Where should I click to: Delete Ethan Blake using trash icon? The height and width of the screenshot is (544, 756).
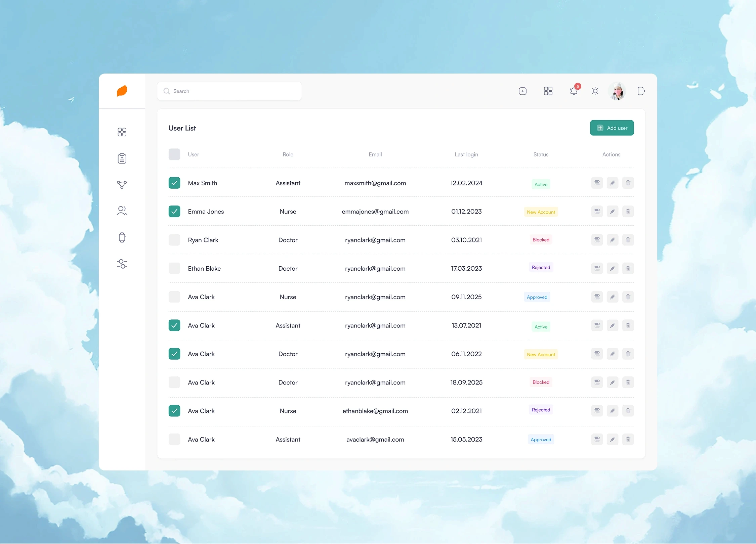[x=628, y=268]
